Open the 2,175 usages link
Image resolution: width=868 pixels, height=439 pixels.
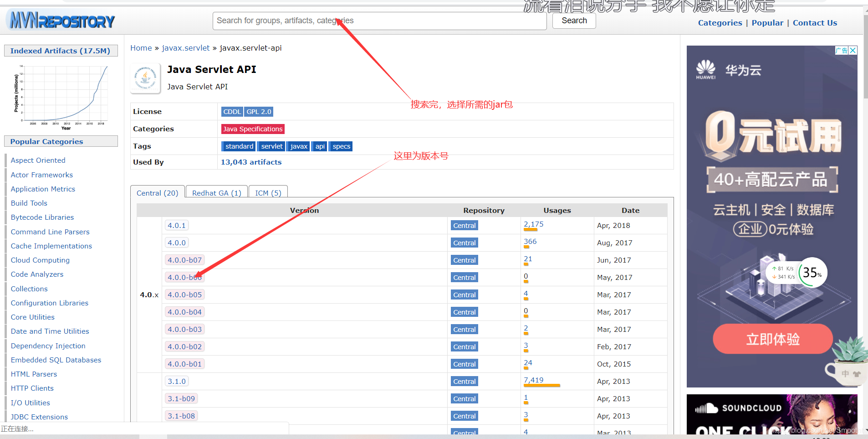pos(534,224)
